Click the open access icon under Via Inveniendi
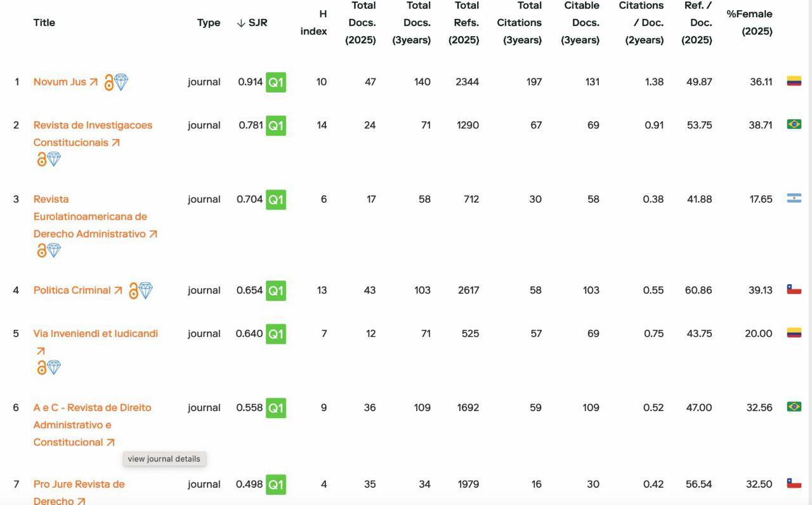Image resolution: width=812 pixels, height=505 pixels. pos(41,367)
